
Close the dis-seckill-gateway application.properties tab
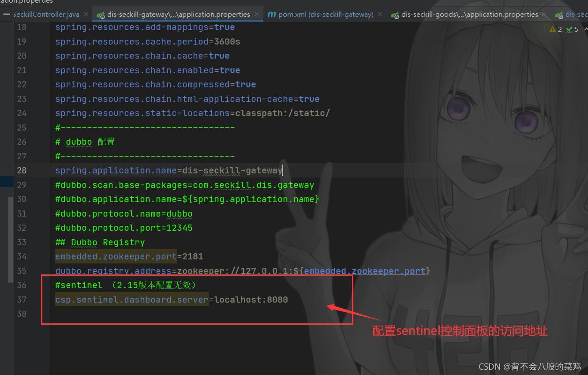[258, 15]
